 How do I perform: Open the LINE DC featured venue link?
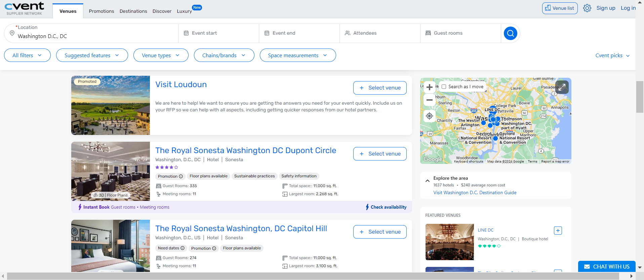coord(486,230)
